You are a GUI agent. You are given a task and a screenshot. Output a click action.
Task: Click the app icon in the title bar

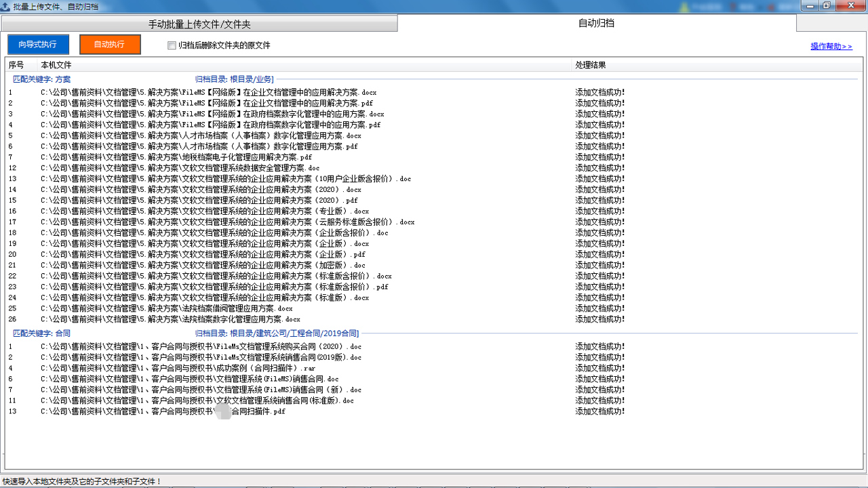(x=6, y=5)
